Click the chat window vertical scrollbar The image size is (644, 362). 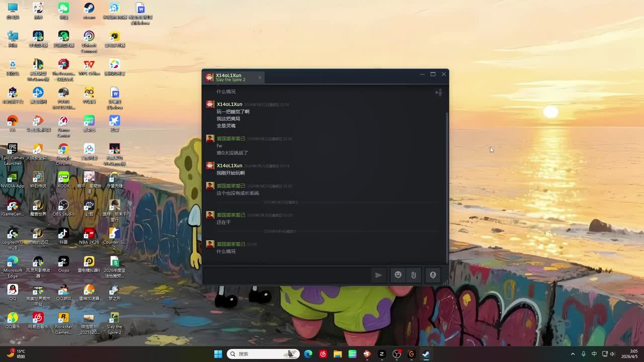click(x=446, y=186)
